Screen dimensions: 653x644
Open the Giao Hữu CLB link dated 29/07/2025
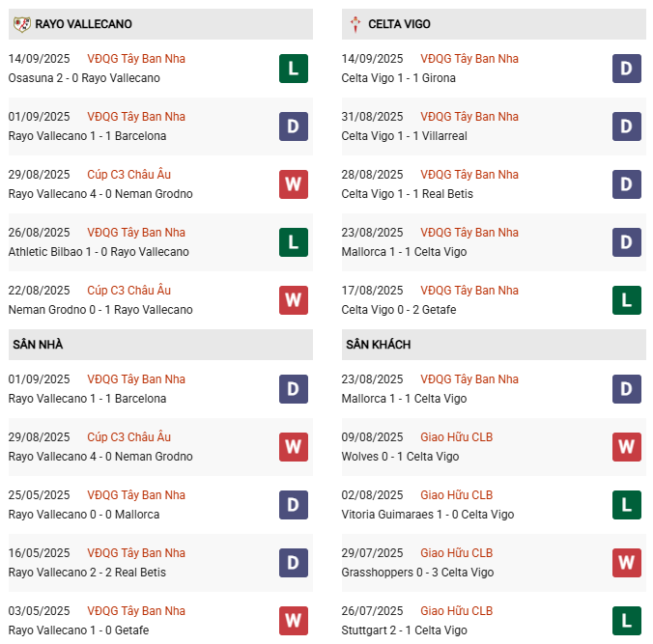tap(457, 553)
